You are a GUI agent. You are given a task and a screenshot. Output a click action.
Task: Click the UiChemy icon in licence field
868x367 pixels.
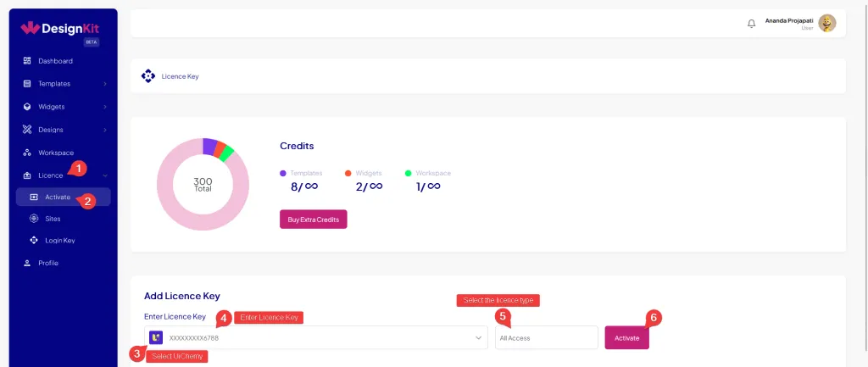coord(156,337)
